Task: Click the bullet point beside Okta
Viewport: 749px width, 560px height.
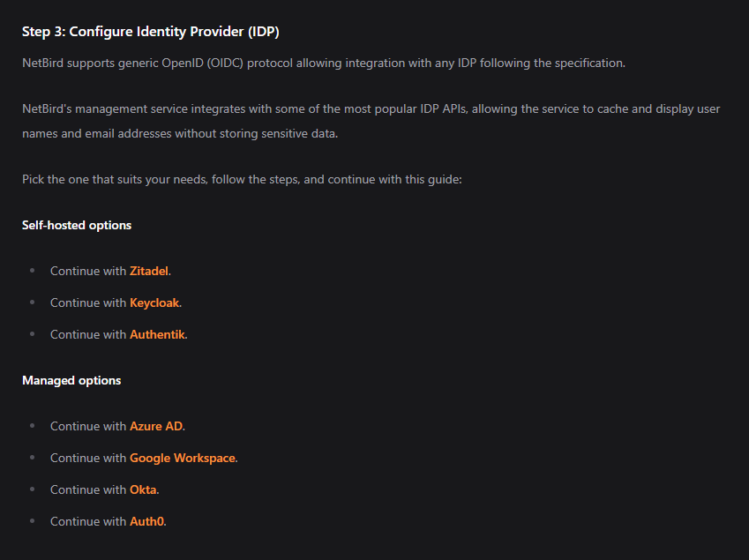Action: pyautogui.click(x=33, y=489)
